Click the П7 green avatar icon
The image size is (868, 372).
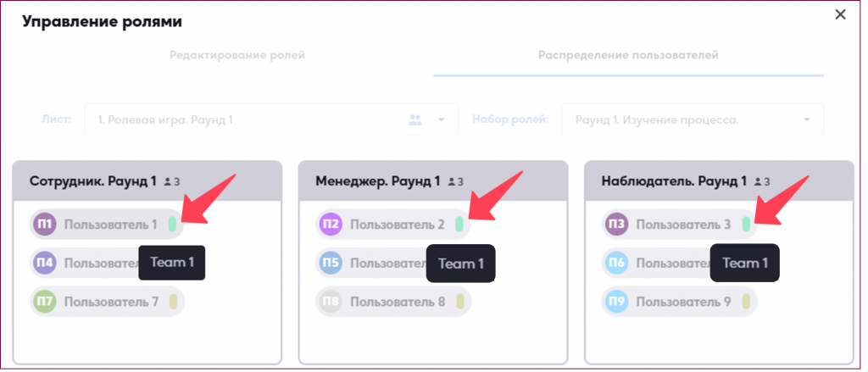(46, 302)
